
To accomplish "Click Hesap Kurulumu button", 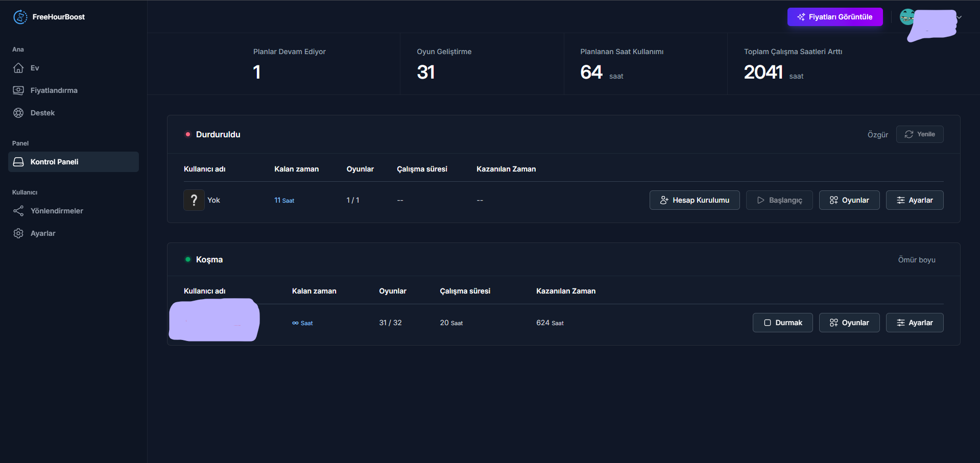I will [695, 200].
